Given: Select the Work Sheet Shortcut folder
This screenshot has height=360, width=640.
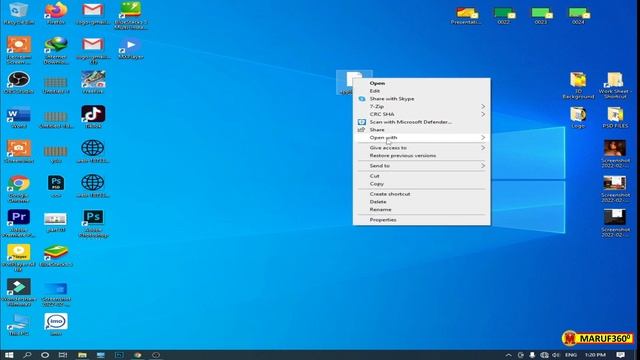Looking at the screenshot, I should 615,85.
